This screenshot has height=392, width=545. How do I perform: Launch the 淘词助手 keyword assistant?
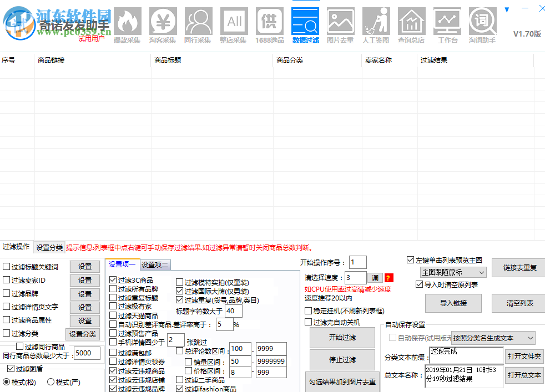[482, 21]
